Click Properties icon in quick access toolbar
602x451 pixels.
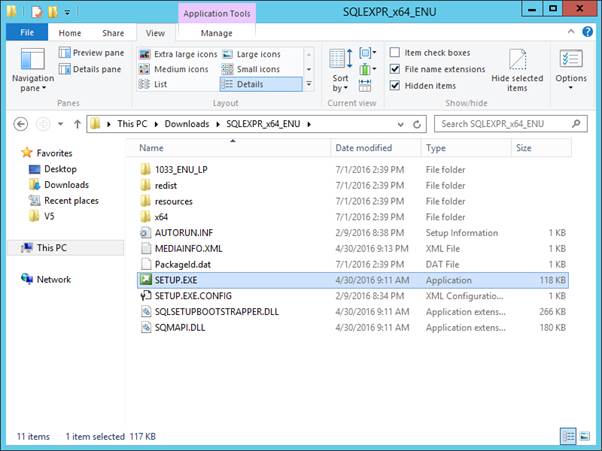click(36, 12)
